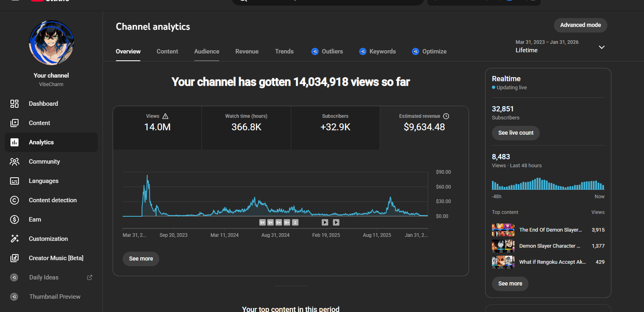Click the 8,483 views count in Realtime
The height and width of the screenshot is (312, 644).
click(x=501, y=157)
